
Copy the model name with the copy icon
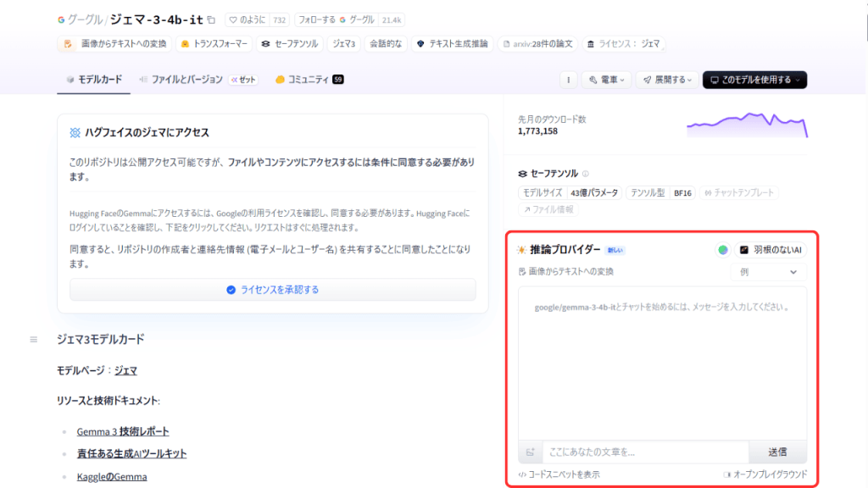coord(211,20)
